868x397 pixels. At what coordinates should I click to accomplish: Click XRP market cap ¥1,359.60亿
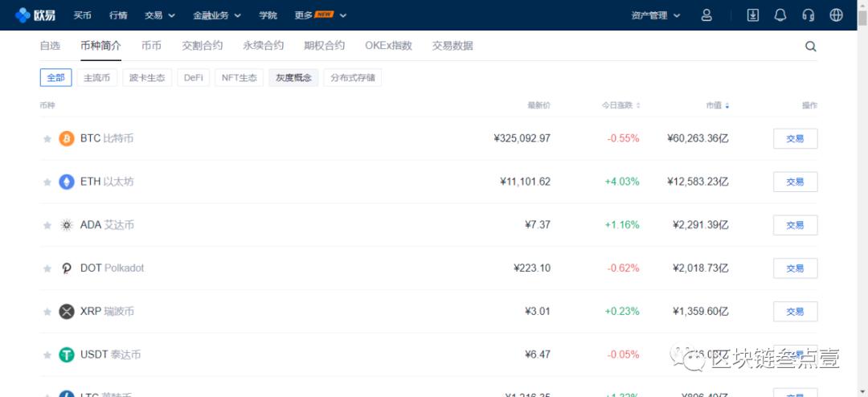(x=701, y=311)
